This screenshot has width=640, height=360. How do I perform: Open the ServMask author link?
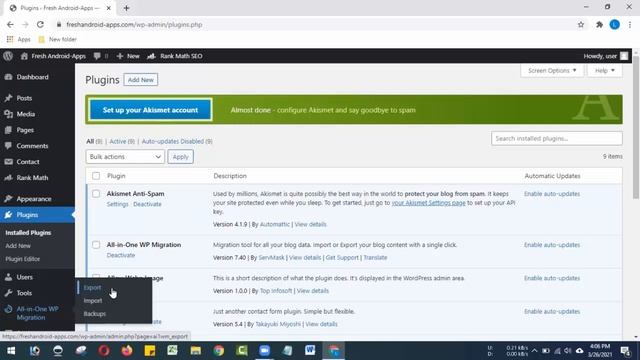(x=271, y=258)
